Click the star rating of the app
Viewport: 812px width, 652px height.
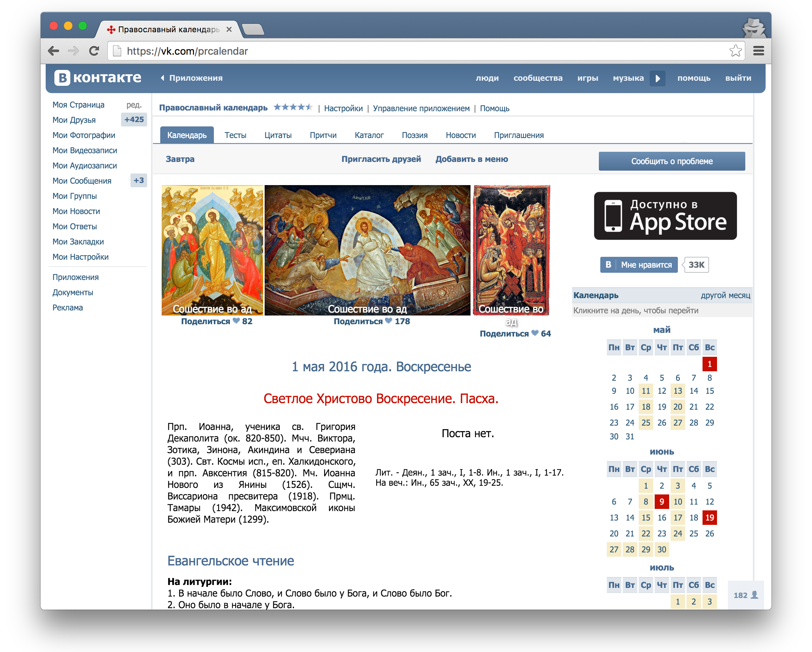pyautogui.click(x=293, y=107)
